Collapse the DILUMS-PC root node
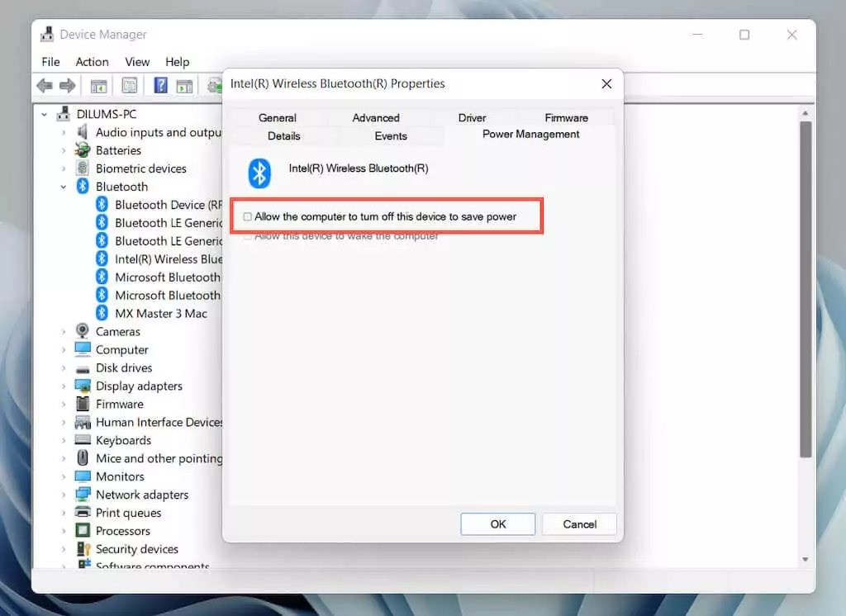 [x=45, y=114]
